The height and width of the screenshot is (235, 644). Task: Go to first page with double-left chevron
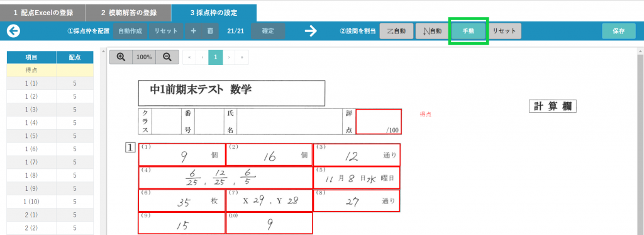click(189, 57)
